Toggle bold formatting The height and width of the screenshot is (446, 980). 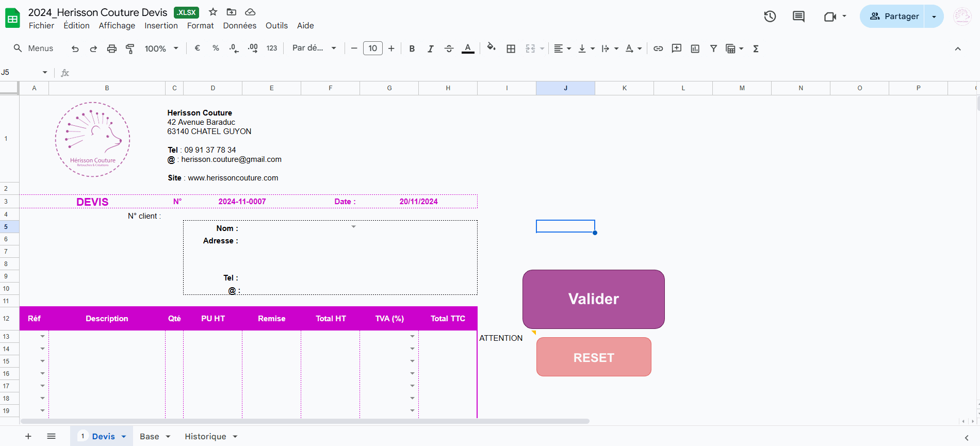[412, 48]
